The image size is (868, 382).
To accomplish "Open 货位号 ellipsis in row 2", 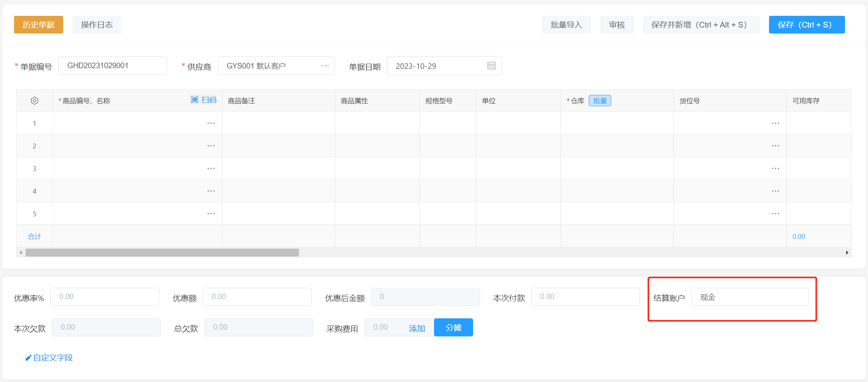I will (775, 146).
